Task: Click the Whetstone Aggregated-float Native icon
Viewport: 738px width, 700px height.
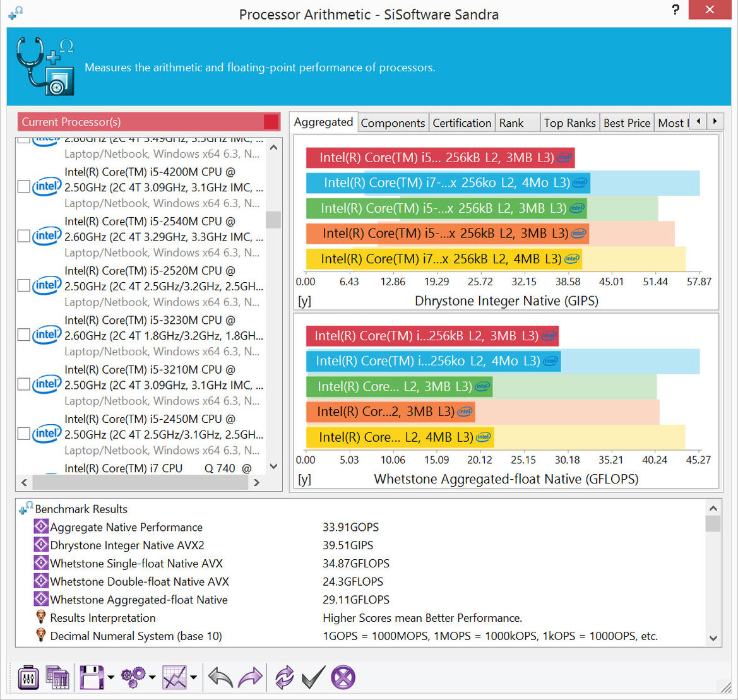Action: click(41, 599)
